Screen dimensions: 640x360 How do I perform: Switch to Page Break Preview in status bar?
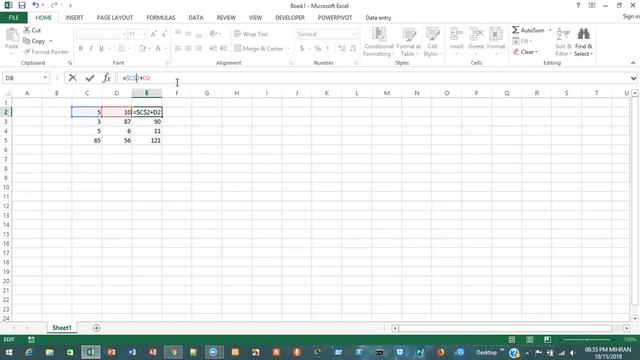tap(547, 340)
